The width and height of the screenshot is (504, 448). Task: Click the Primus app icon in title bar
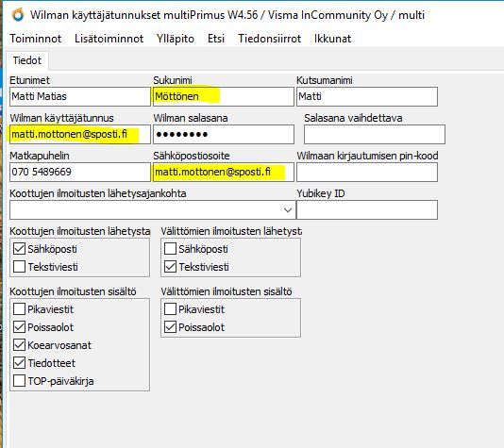pyautogui.click(x=18, y=15)
